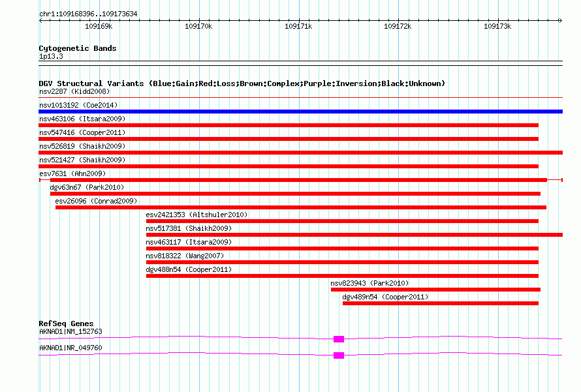The image size is (581, 392).
Task: Click the blue nsv1013192 gain variant bar
Action: 300,112
